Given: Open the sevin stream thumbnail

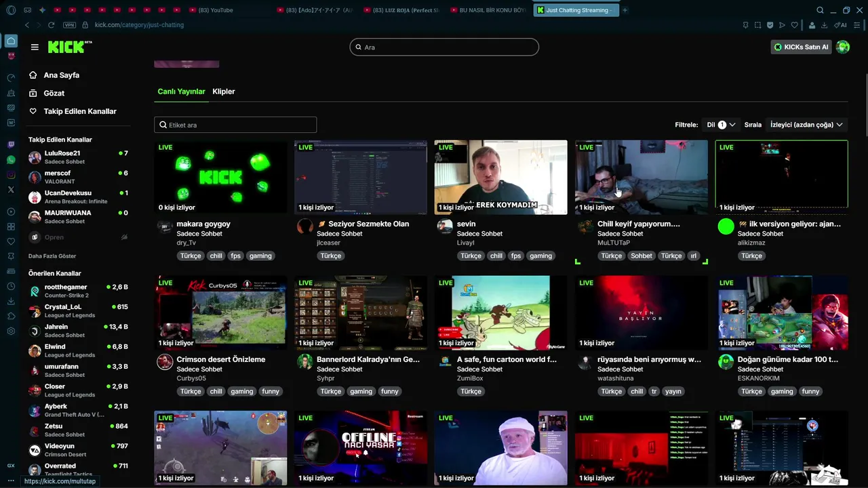Looking at the screenshot, I should point(500,177).
